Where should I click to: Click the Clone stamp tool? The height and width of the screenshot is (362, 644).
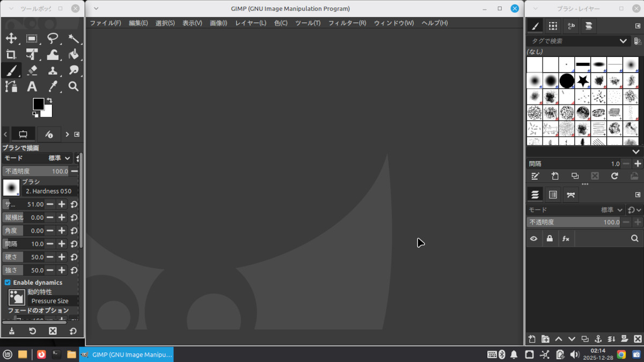(53, 70)
